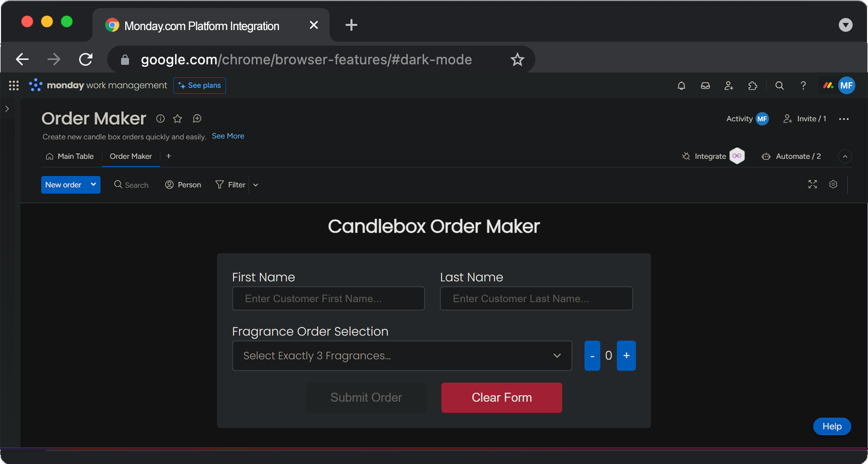Select the Order Maker view tab
The width and height of the screenshot is (868, 464).
coord(131,156)
